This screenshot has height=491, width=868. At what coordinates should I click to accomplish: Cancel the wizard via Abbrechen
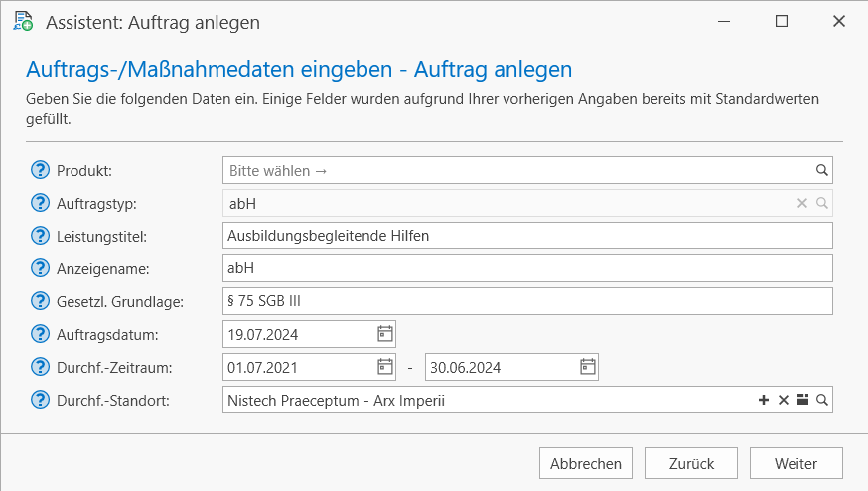586,463
